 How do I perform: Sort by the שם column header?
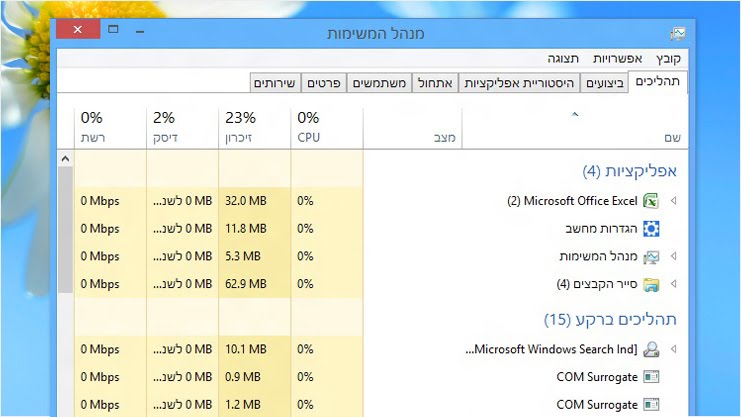click(575, 128)
